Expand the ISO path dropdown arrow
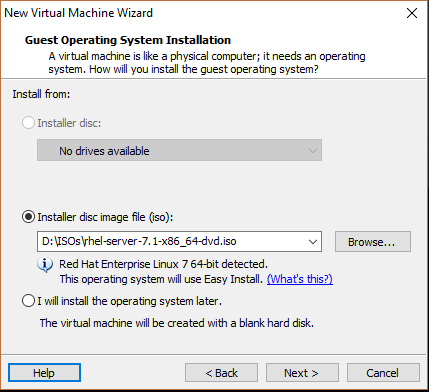Image resolution: width=429 pixels, height=392 pixels. 312,241
